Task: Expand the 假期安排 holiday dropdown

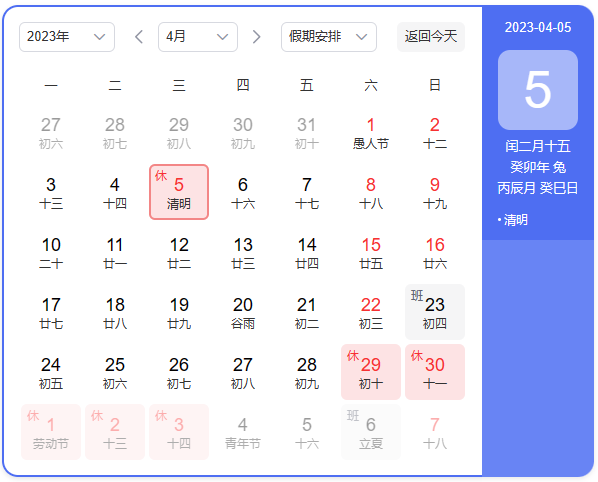Action: tap(329, 37)
